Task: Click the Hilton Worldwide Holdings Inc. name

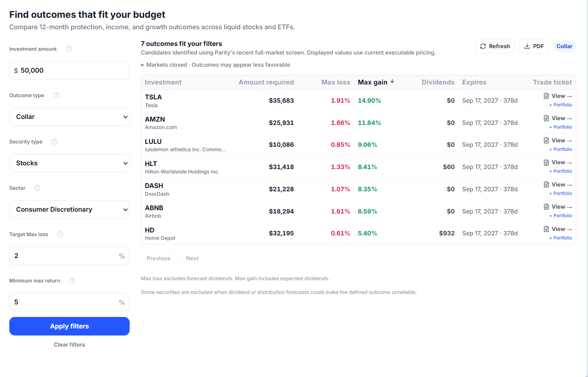Action: pyautogui.click(x=182, y=172)
